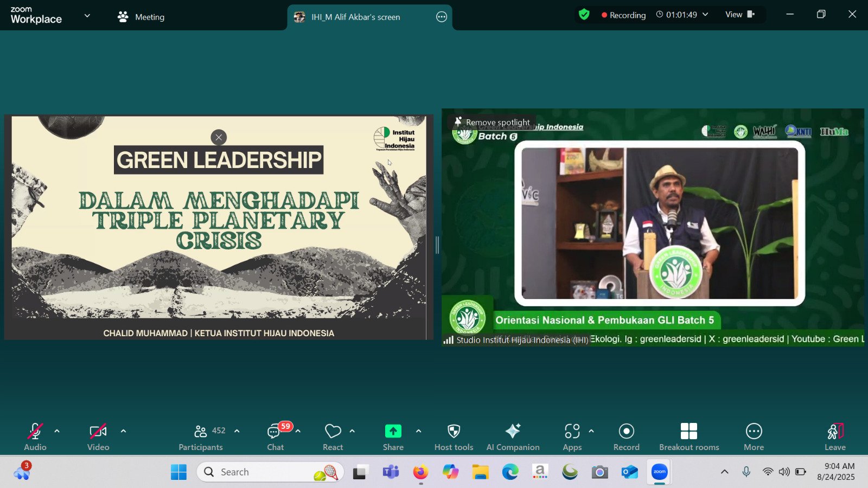Screen dimensions: 868x488
Task: Unmute the microphone with Audio button
Action: pyautogui.click(x=35, y=437)
